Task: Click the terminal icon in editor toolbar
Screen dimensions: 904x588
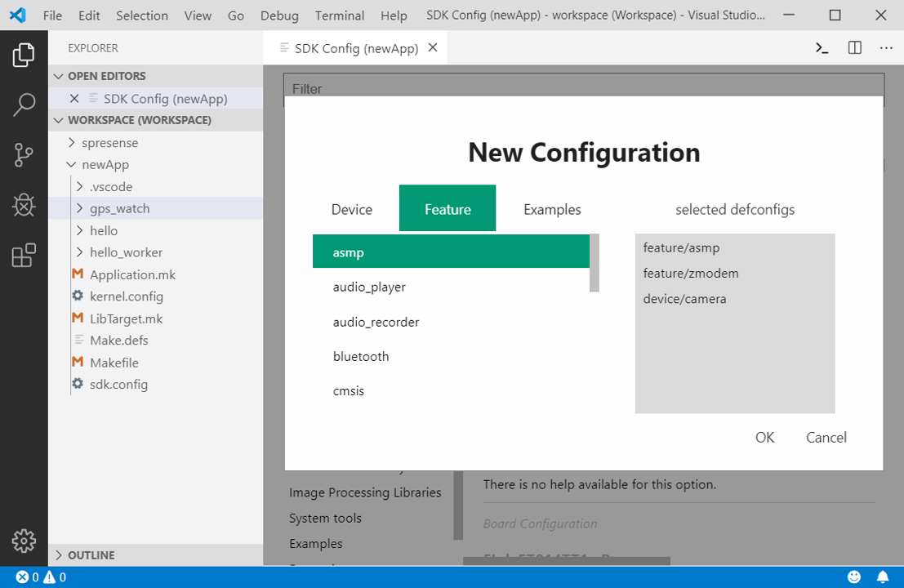Action: [x=822, y=48]
